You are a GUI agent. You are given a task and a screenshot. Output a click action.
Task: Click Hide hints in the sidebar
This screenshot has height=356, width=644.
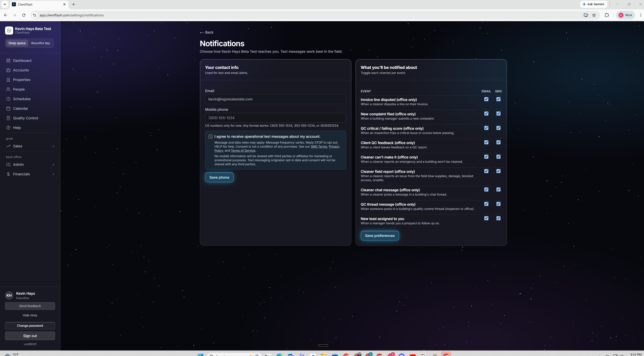point(30,315)
